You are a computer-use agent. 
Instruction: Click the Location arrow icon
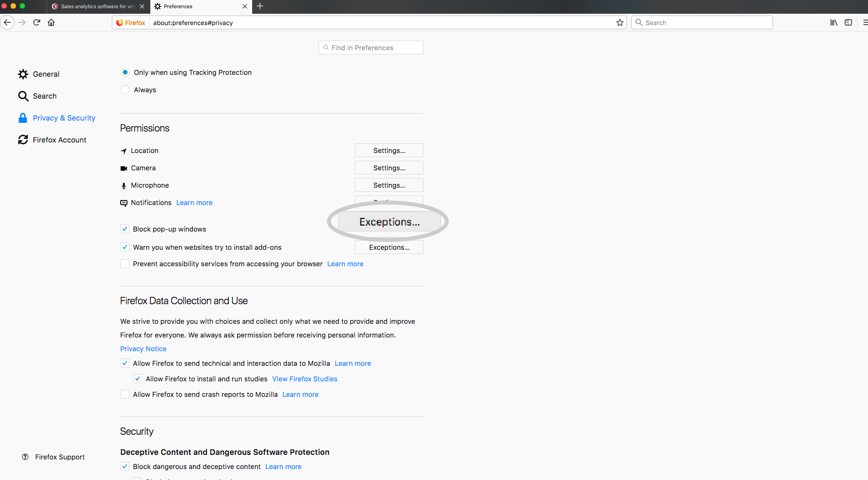coord(124,151)
